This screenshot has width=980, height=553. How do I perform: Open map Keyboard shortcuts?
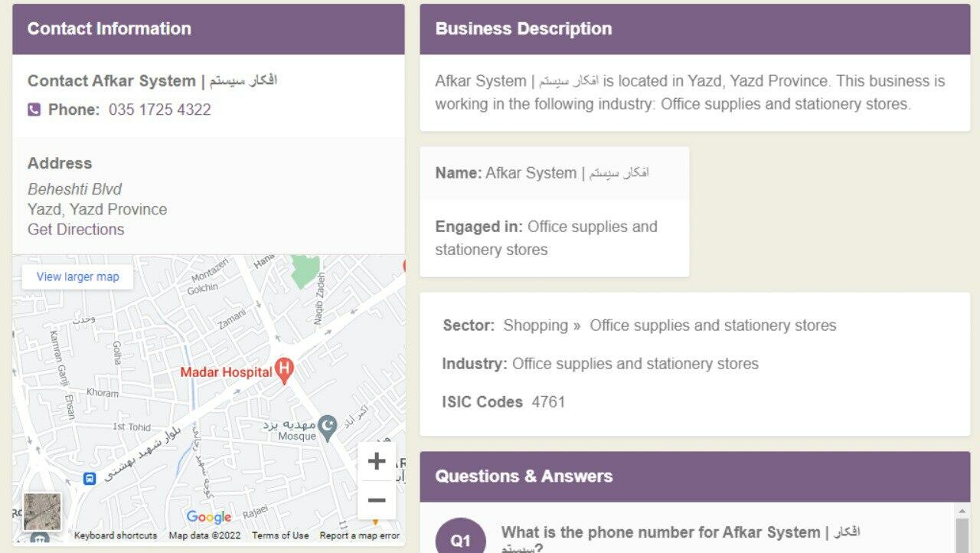tap(116, 535)
